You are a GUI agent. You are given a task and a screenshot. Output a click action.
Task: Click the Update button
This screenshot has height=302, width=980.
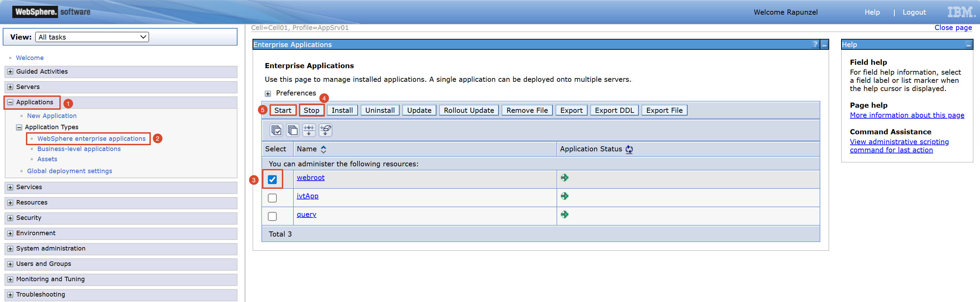click(x=419, y=110)
